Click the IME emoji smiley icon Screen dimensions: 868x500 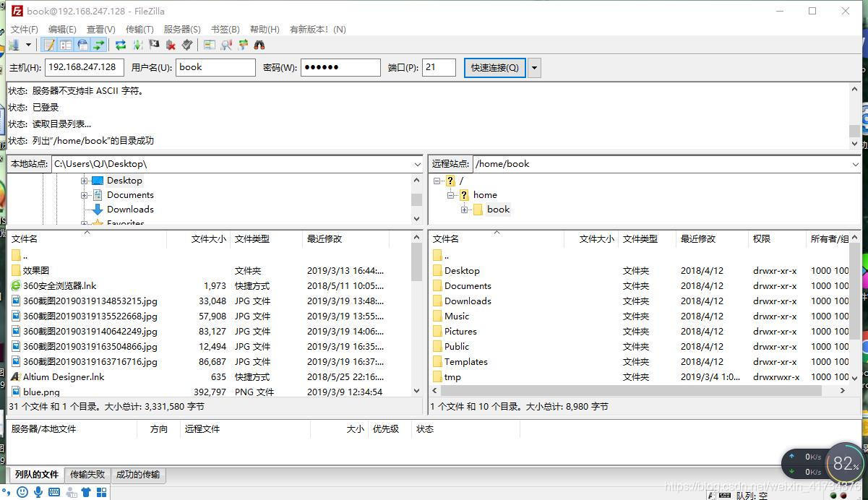point(22,492)
